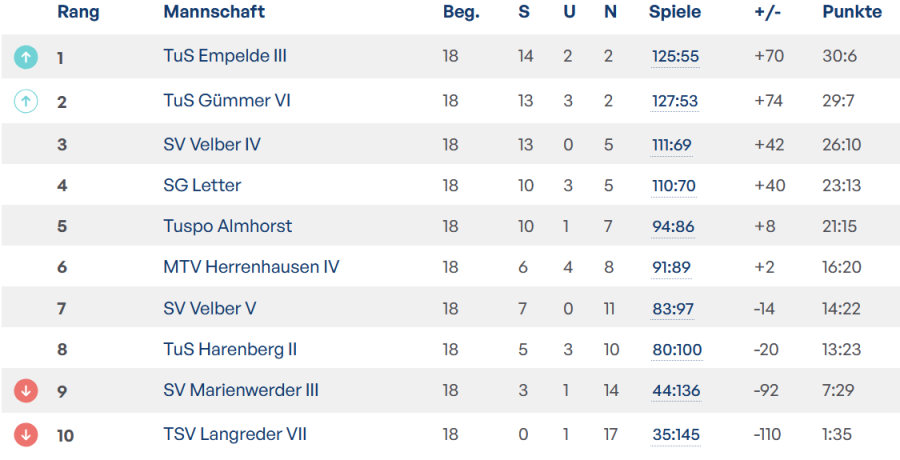This screenshot has width=900, height=460.
Task: Click red down-arrow icon beside rank 10
Action: pos(26,435)
